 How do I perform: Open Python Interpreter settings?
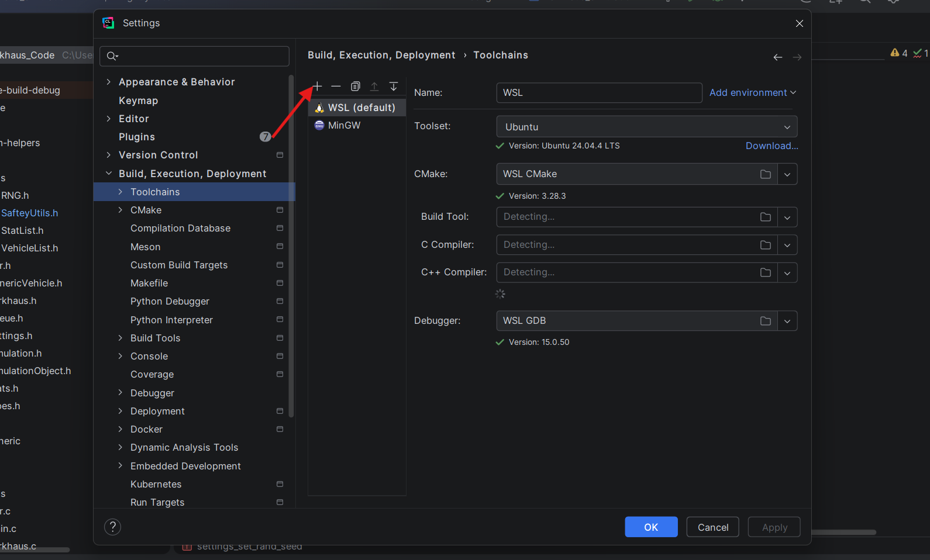(x=171, y=320)
